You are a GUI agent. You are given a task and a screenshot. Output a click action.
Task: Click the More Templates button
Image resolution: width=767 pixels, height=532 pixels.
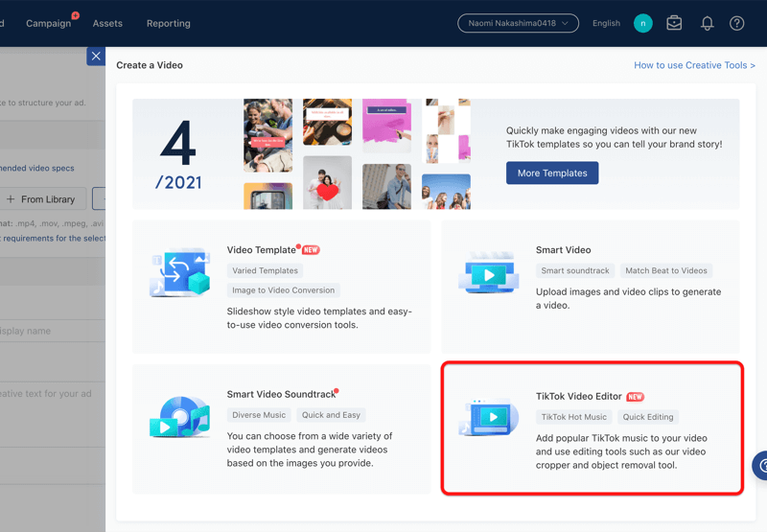point(552,173)
